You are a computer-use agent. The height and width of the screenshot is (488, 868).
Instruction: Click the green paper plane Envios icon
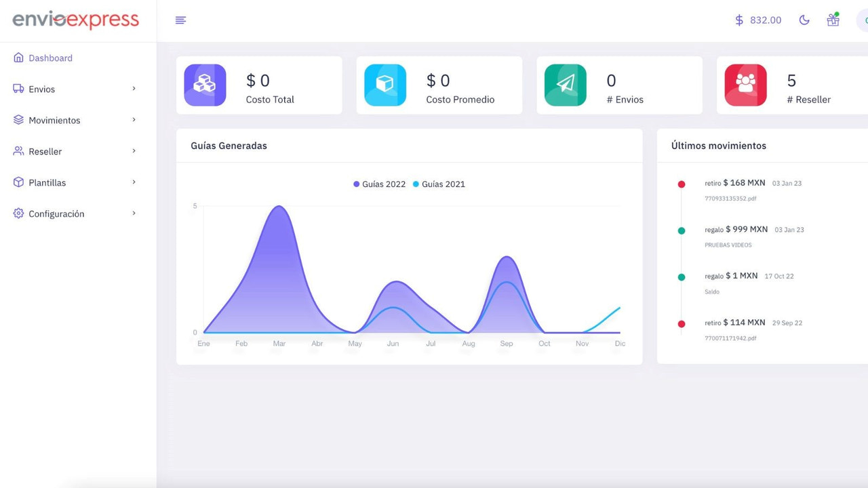click(566, 85)
